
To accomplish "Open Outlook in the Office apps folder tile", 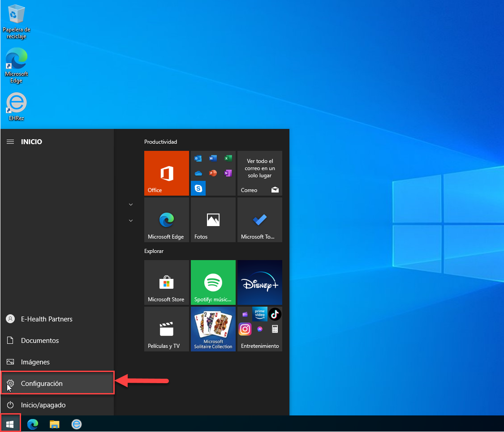I will pyautogui.click(x=198, y=158).
